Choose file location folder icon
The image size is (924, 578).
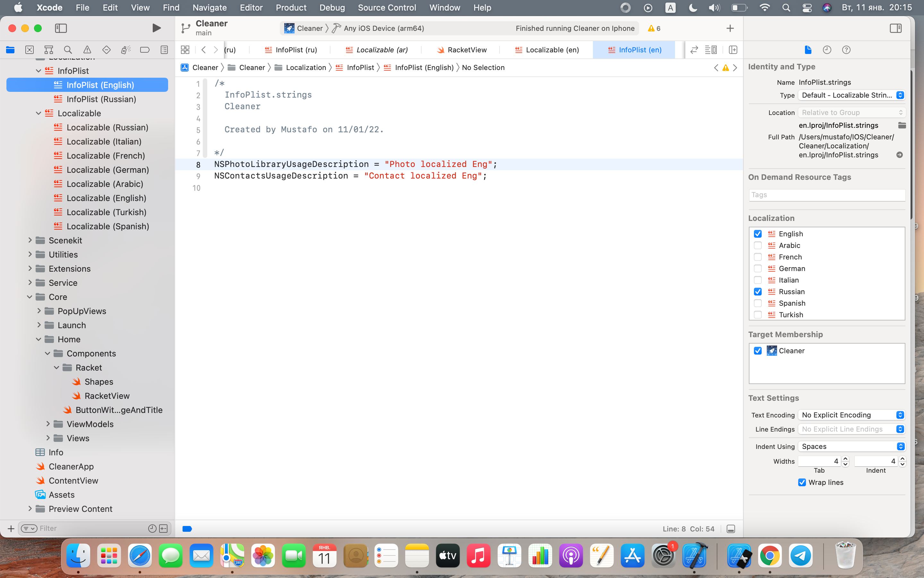coord(902,125)
